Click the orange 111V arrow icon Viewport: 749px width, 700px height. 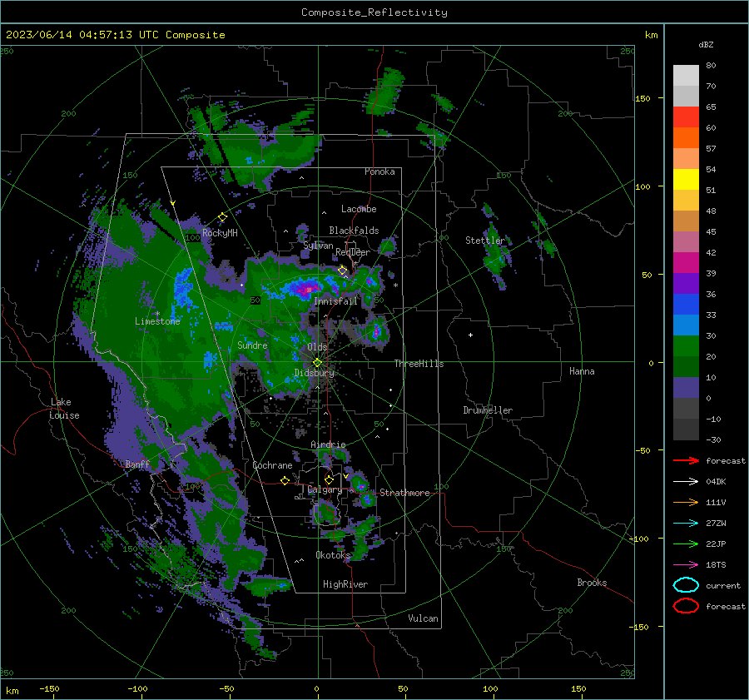(x=686, y=502)
